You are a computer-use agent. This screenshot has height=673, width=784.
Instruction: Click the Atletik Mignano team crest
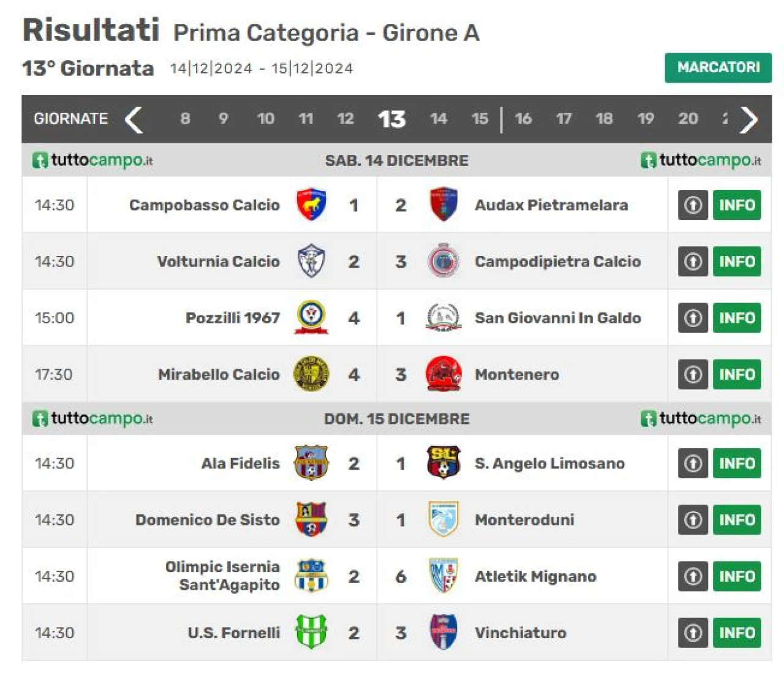coord(443,576)
